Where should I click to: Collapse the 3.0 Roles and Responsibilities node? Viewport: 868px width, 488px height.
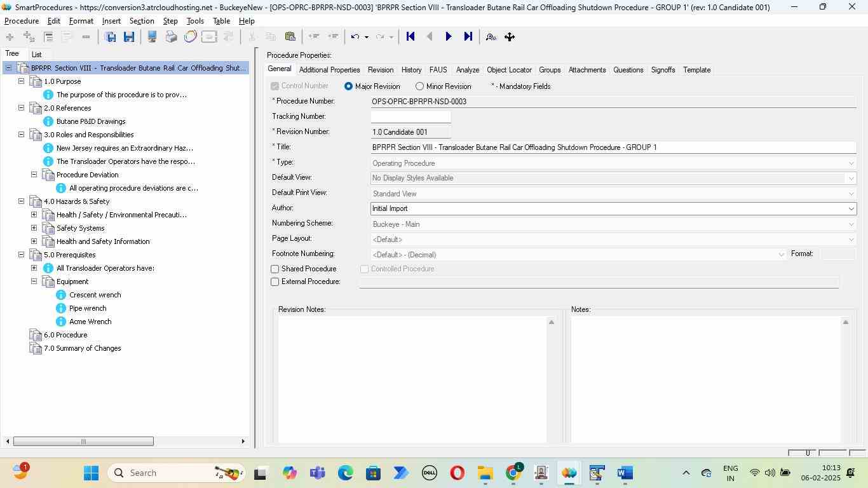click(21, 135)
